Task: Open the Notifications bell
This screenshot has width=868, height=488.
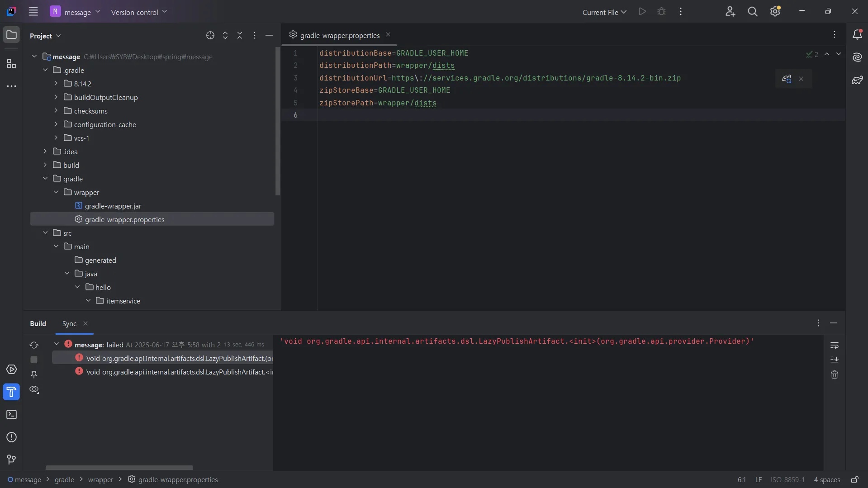Action: coord(857,35)
